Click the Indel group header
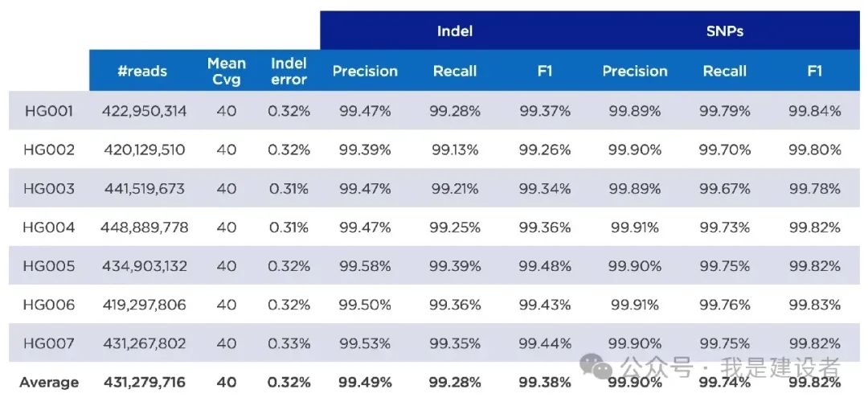Image resolution: width=868 pixels, height=402 pixels. coord(454,31)
